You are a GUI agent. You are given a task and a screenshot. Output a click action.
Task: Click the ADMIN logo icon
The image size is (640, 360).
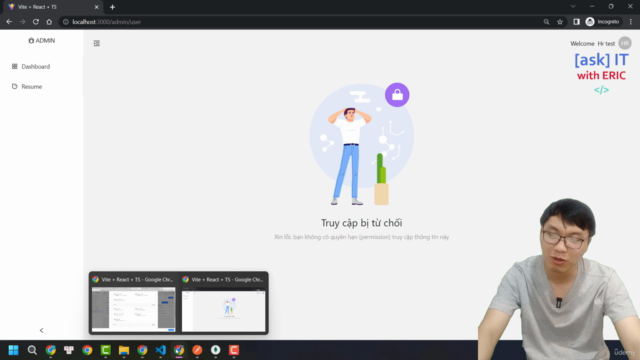click(x=31, y=40)
